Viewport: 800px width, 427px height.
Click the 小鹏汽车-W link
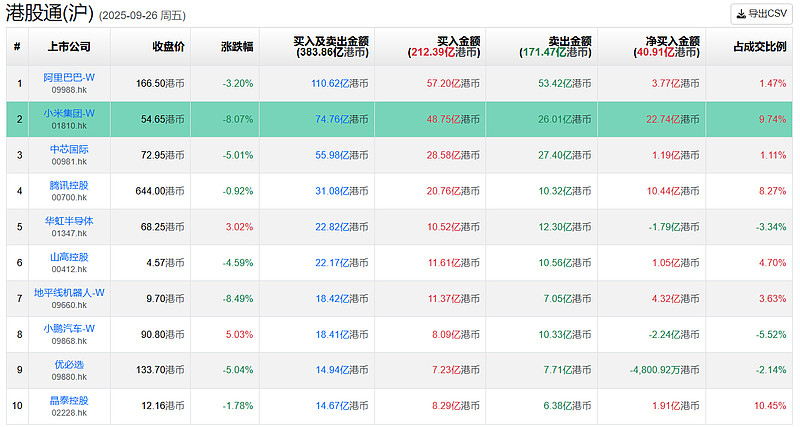click(x=69, y=329)
